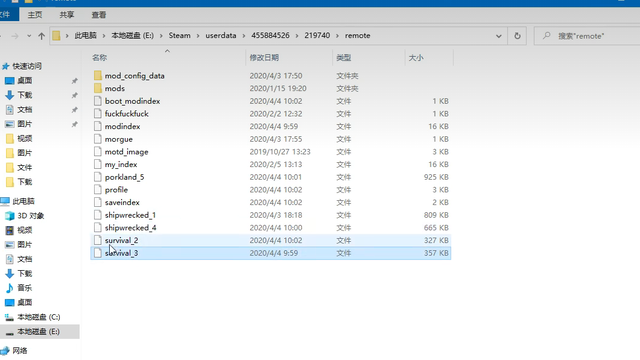Screen dimensions: 640x360
Task: Select the modindex file icon
Action: coord(98,126)
